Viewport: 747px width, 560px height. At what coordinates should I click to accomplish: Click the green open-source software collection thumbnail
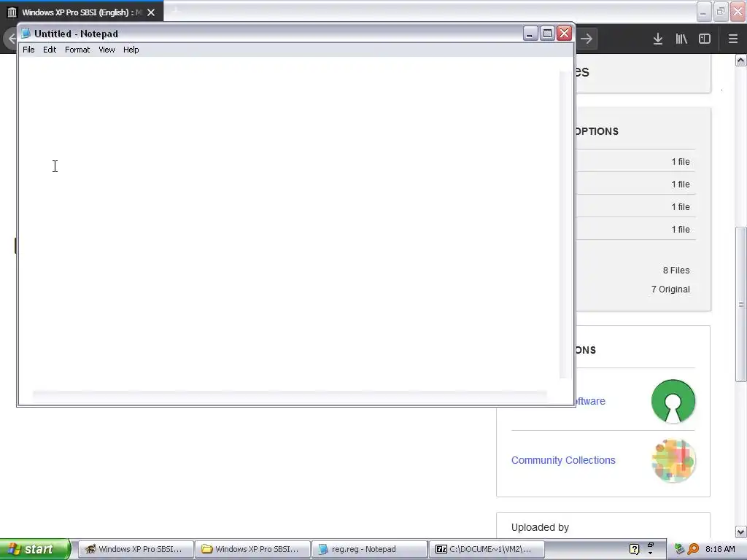tap(673, 401)
